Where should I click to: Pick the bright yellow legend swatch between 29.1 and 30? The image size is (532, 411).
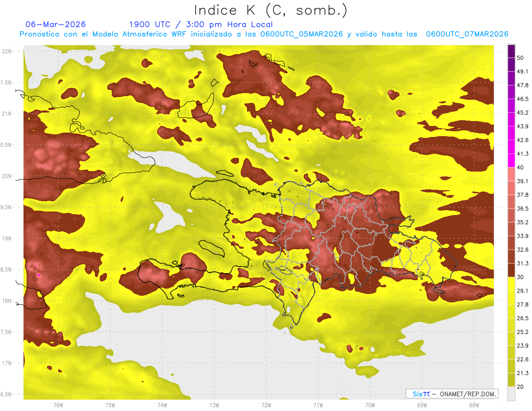pyautogui.click(x=511, y=284)
